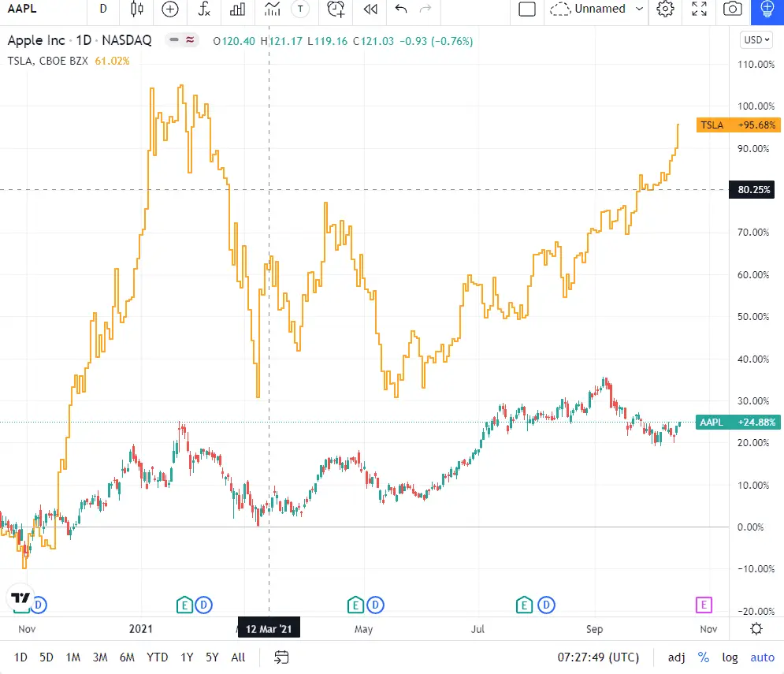The width and height of the screenshot is (784, 674).
Task: Toggle log scale
Action: (730, 657)
